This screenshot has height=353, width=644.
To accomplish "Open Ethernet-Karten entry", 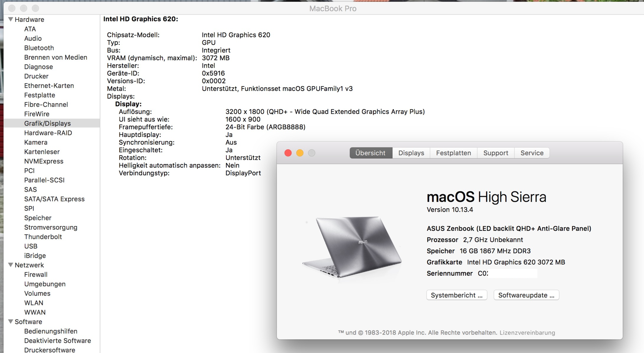I will click(x=49, y=86).
